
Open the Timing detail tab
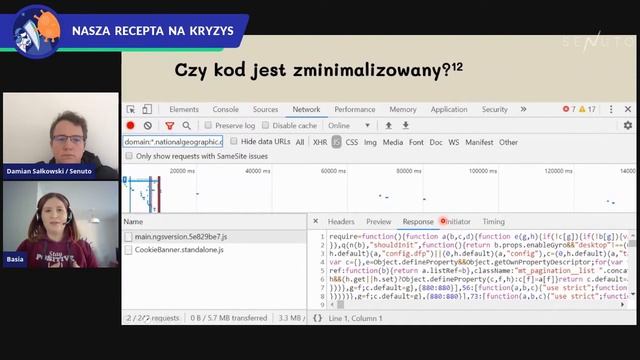pyautogui.click(x=494, y=222)
